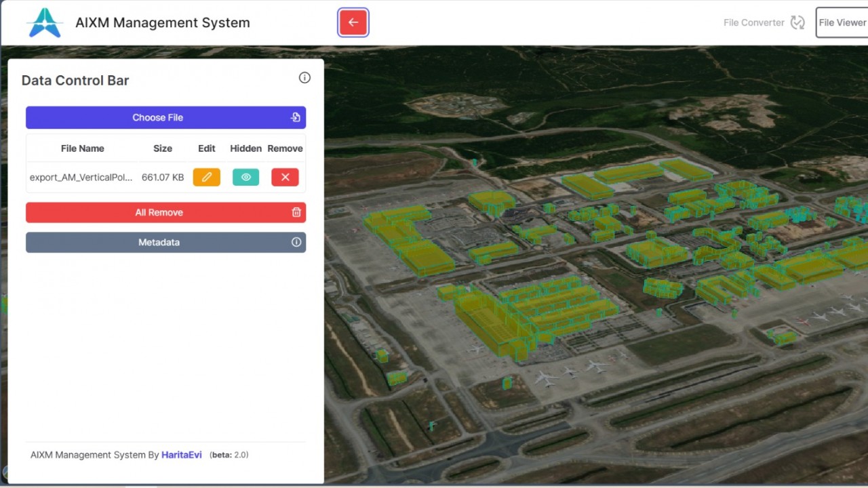Click the upload icon on Choose File
868x488 pixels.
tap(296, 117)
